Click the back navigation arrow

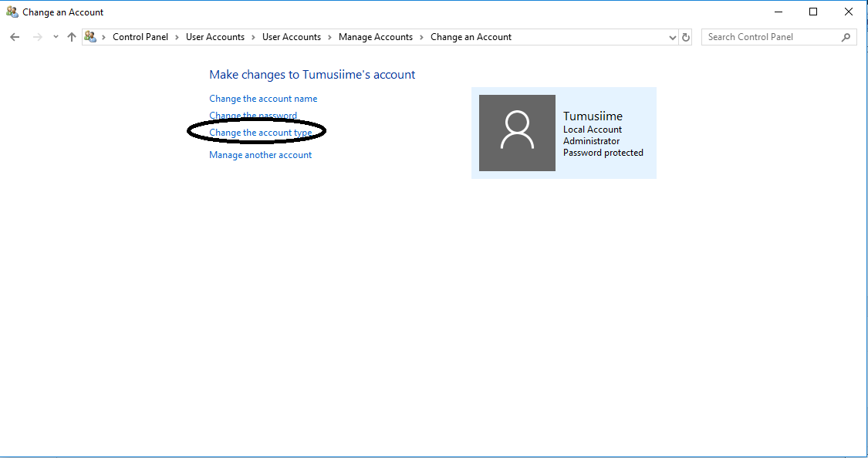(x=14, y=36)
